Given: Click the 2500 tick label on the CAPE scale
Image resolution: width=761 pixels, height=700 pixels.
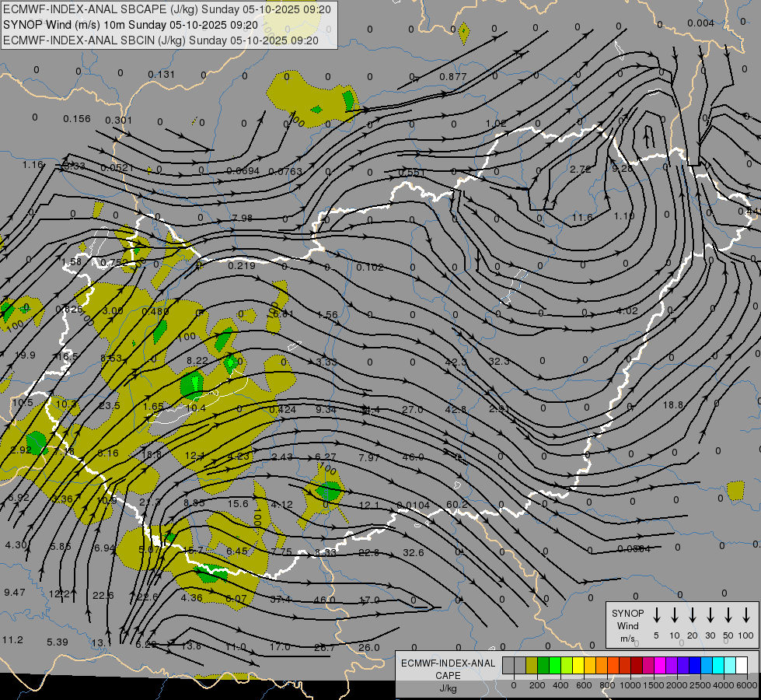Looking at the screenshot, I should tap(700, 685).
